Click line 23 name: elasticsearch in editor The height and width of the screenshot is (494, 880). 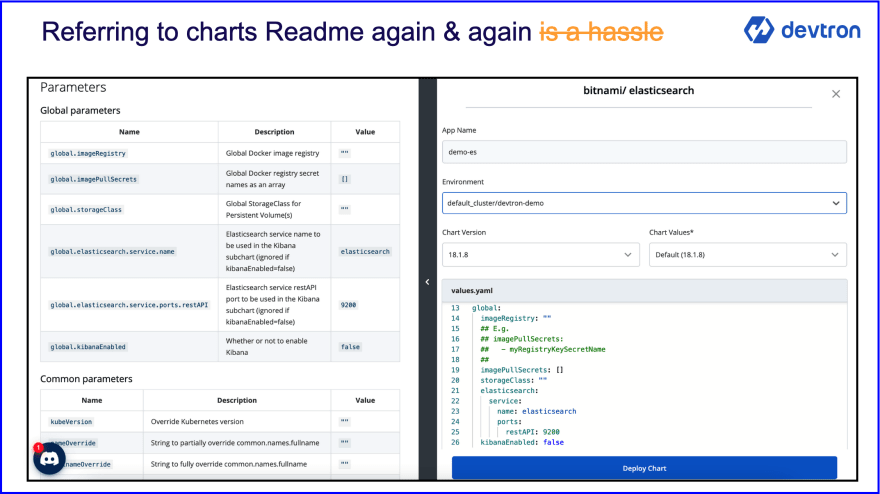coord(537,411)
